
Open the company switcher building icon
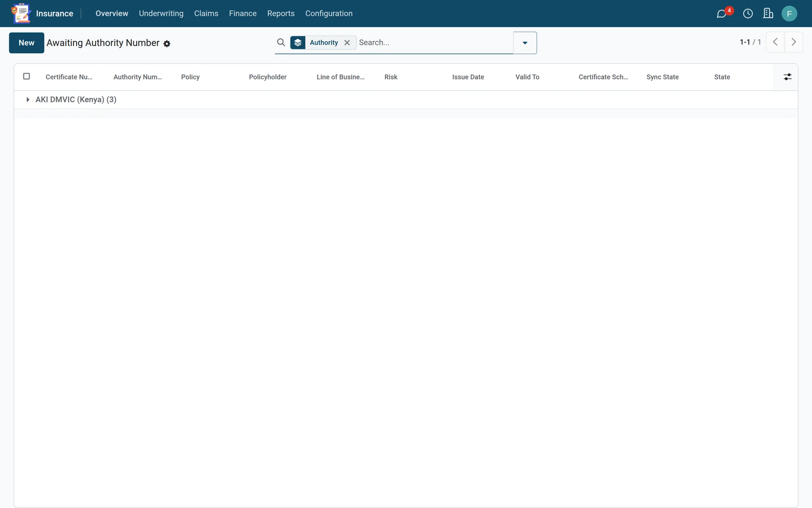click(768, 14)
